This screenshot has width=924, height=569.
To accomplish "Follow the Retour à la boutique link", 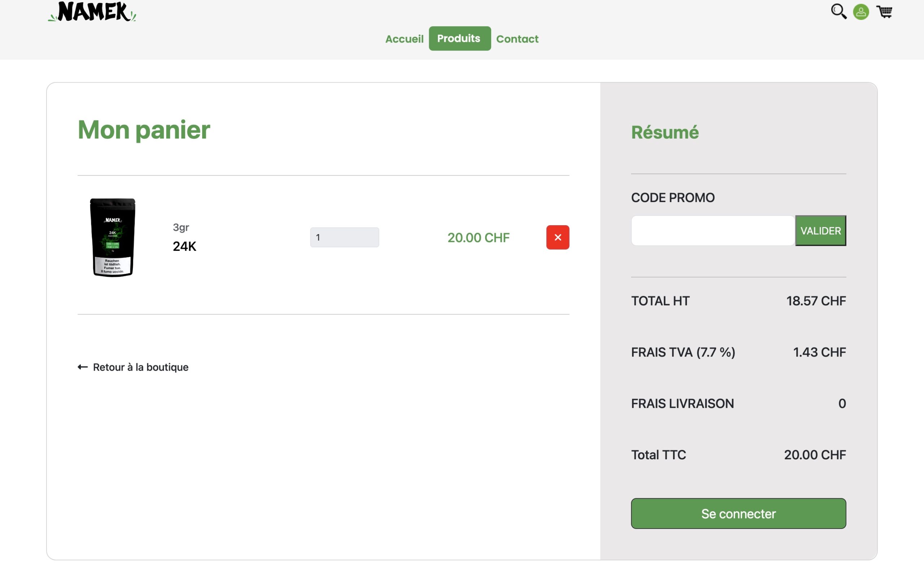I will coord(140,367).
